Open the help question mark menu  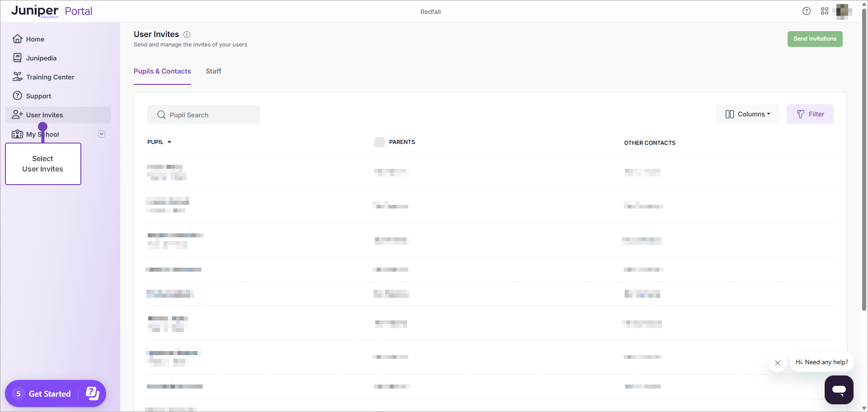[x=807, y=11]
